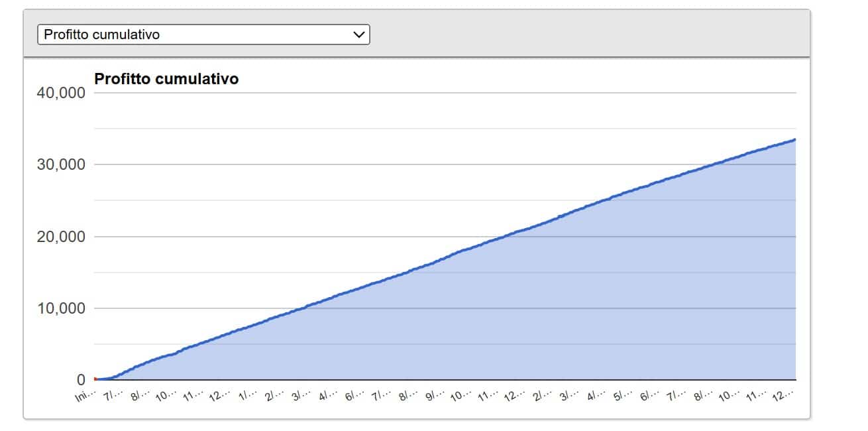Click the red start marker at chart origin
868x431 pixels.
tap(95, 379)
